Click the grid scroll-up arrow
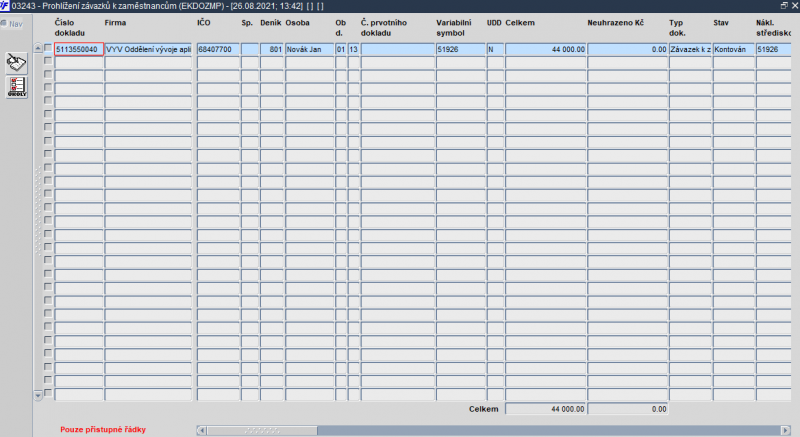The image size is (800, 437). coord(38,48)
